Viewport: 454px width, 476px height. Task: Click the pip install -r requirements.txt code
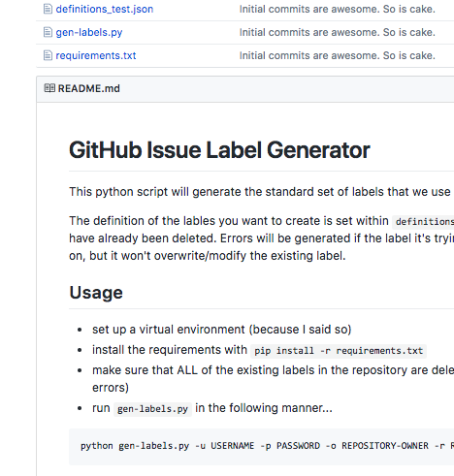click(339, 351)
